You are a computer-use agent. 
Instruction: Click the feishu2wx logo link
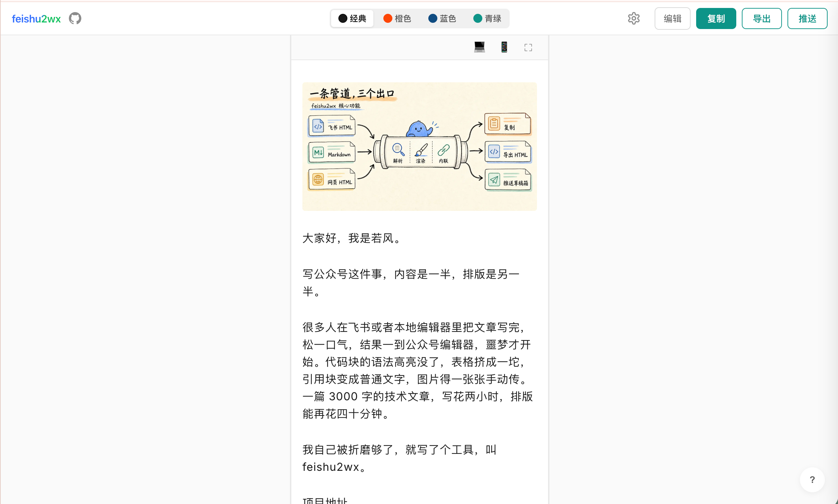(36, 19)
